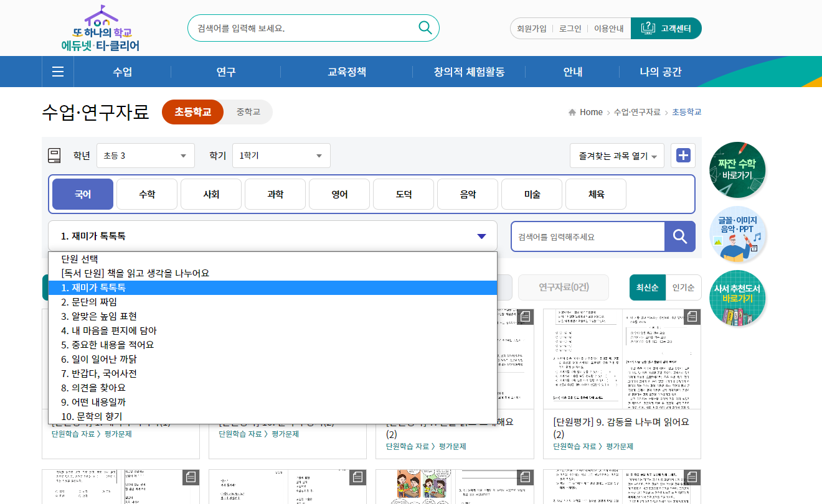Click the 로그인 link
822x504 pixels.
pyautogui.click(x=570, y=29)
